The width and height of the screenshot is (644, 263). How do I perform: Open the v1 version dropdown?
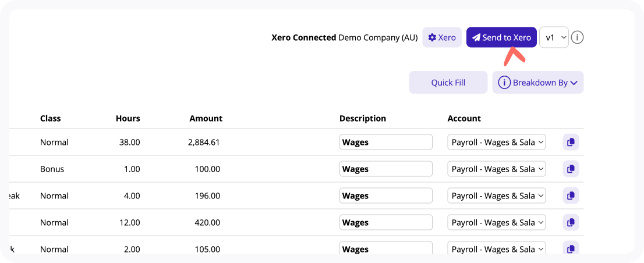coord(554,37)
